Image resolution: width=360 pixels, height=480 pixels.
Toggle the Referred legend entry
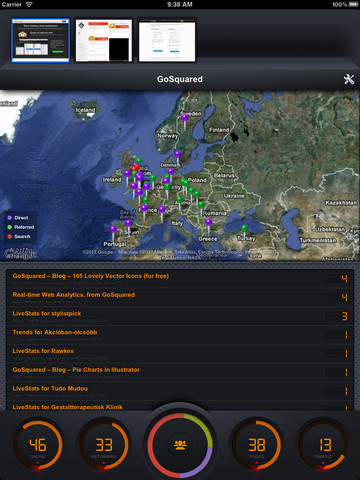[x=21, y=227]
